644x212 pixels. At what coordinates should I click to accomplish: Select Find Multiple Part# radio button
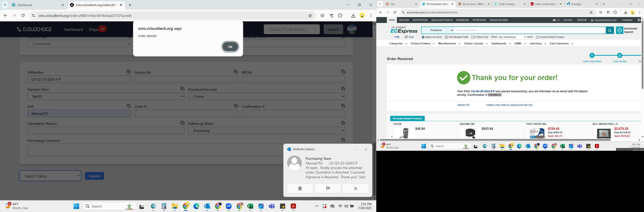click(446, 37)
